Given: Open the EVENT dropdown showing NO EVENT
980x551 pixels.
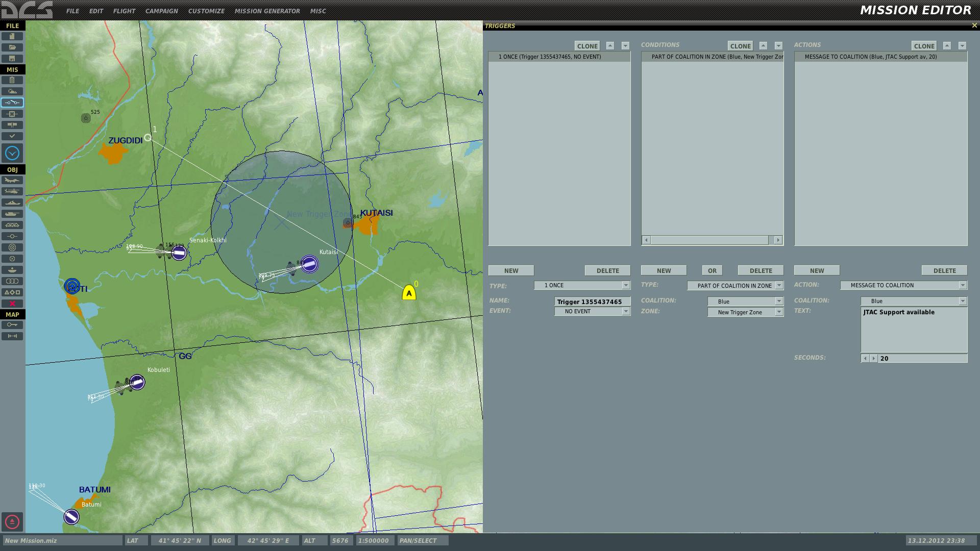Looking at the screenshot, I should [x=592, y=311].
